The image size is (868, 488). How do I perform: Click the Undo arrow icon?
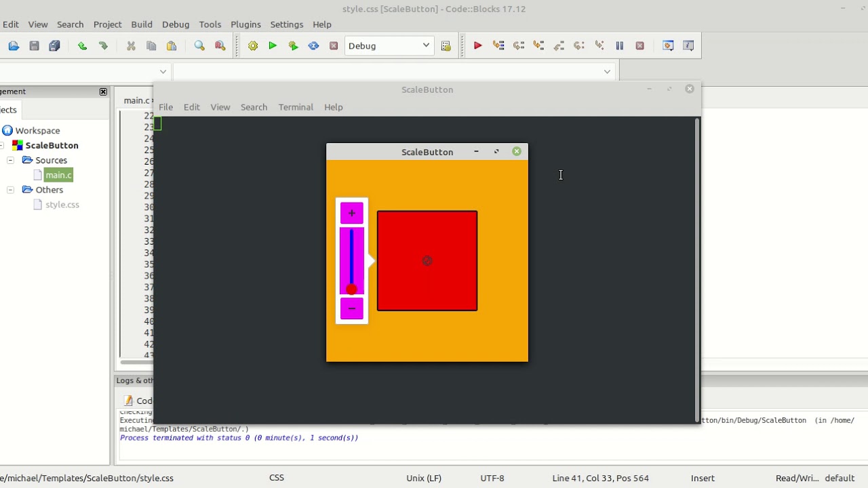click(82, 46)
